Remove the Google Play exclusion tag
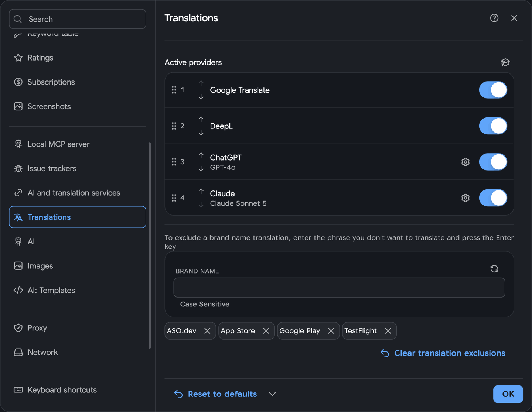This screenshot has width=532, height=412. 331,331
